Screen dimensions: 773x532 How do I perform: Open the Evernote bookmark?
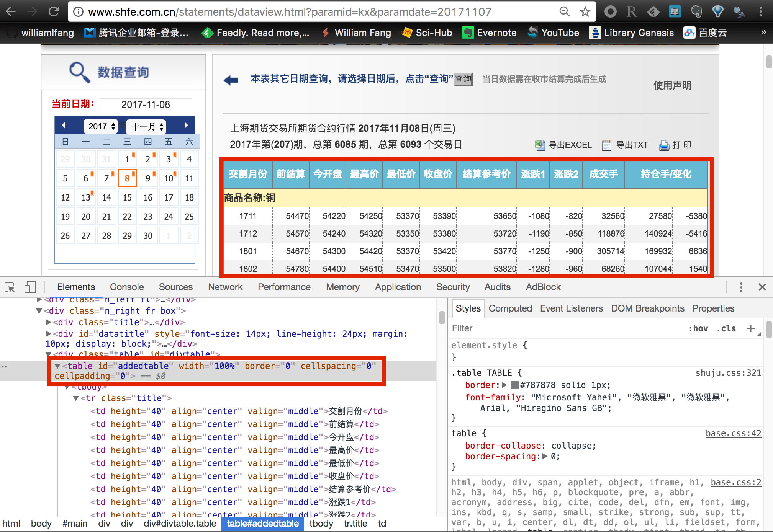489,33
